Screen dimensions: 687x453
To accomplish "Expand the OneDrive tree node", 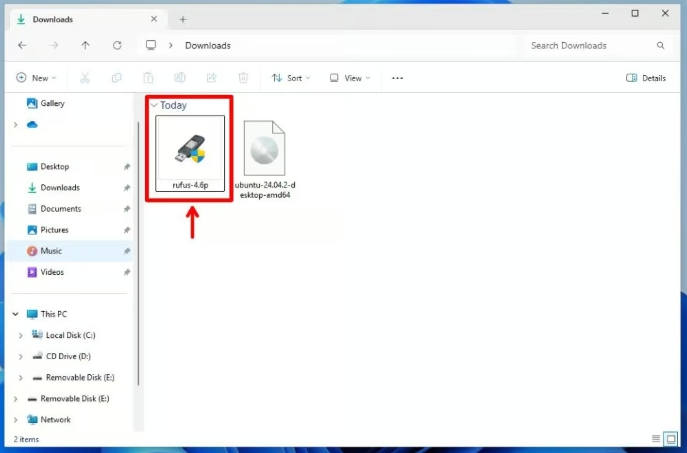I will tap(16, 125).
